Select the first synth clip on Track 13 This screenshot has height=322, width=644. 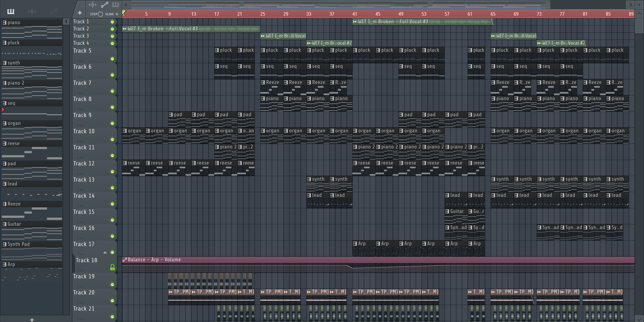click(x=318, y=184)
